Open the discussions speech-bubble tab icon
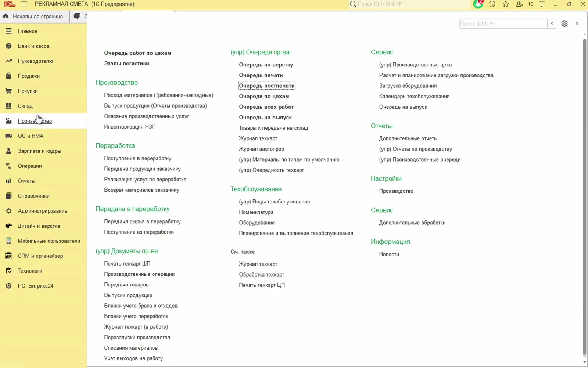 pyautogui.click(x=77, y=16)
